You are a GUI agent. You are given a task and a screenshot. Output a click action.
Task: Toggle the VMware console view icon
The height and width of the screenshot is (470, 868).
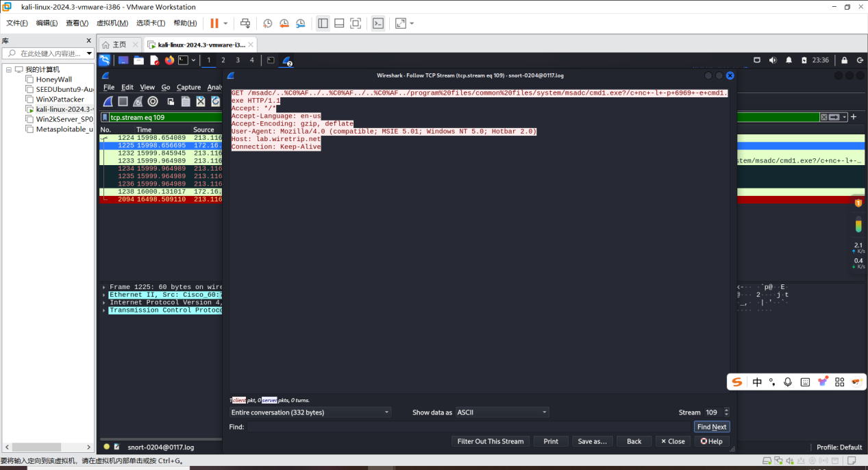pos(378,23)
